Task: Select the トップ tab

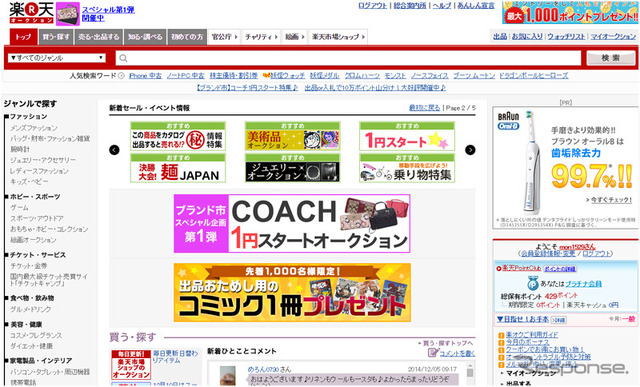Action: click(23, 37)
